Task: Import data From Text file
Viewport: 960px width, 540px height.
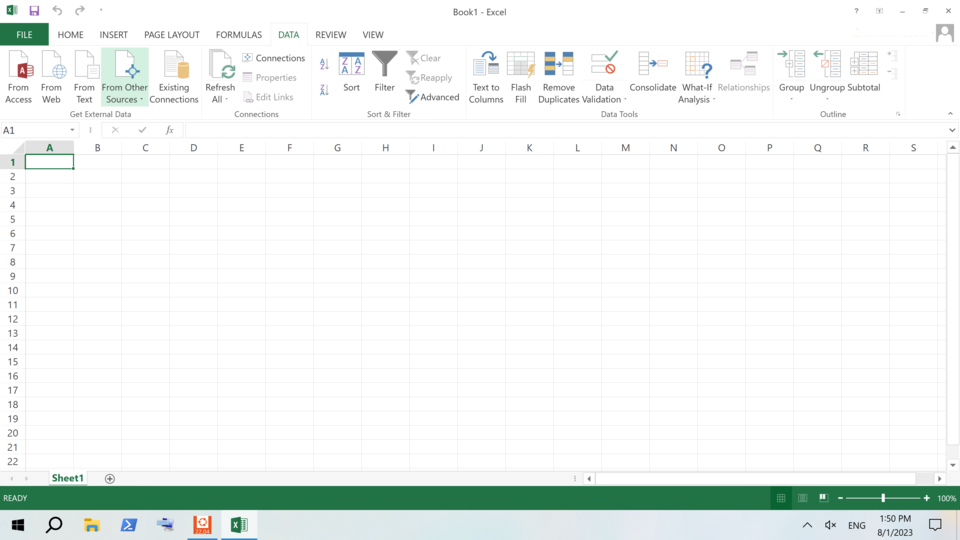Action: coord(84,78)
